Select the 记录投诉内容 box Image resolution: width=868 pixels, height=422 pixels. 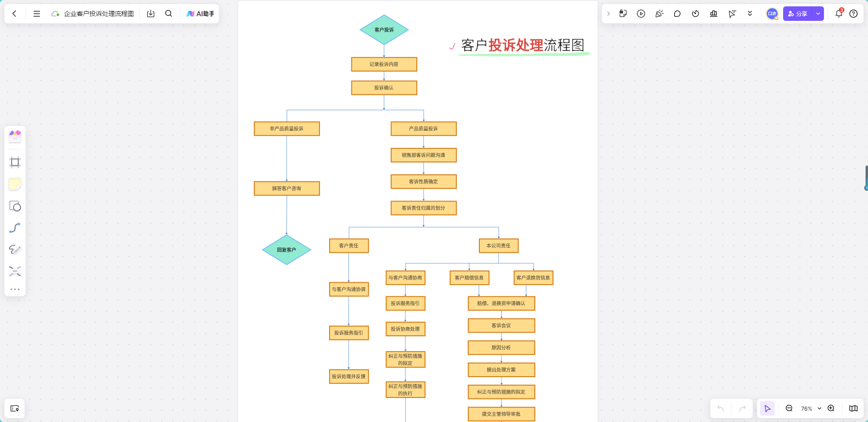coord(384,64)
